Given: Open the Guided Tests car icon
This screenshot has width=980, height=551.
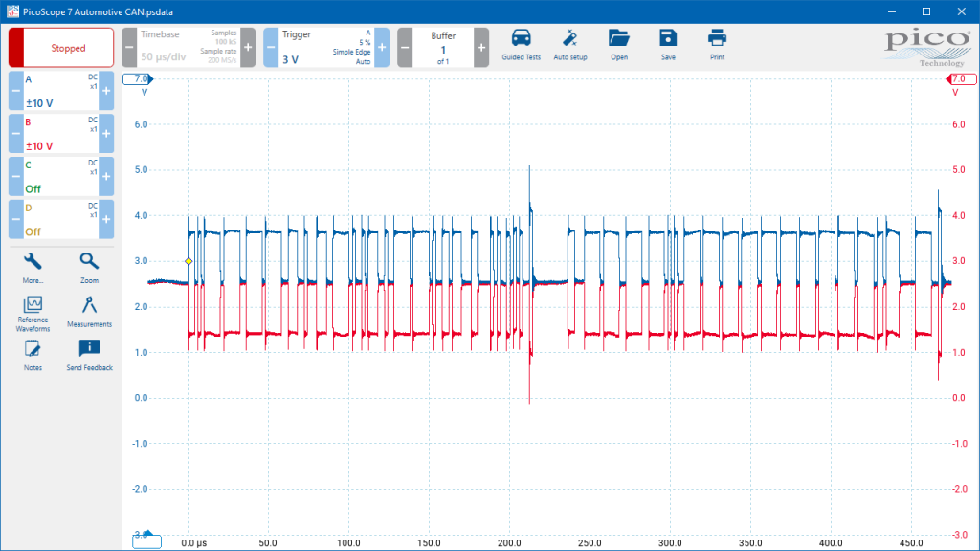Looking at the screenshot, I should click(x=521, y=45).
